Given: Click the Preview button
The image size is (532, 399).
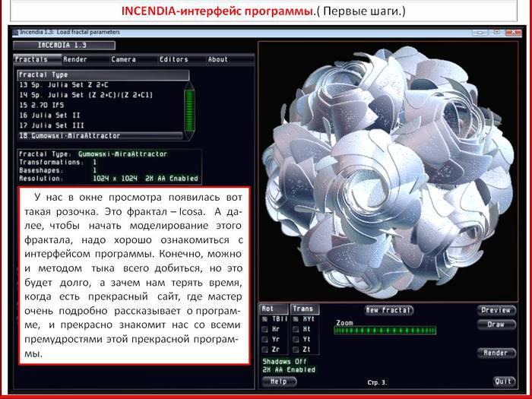Looking at the screenshot, I should point(496,310).
